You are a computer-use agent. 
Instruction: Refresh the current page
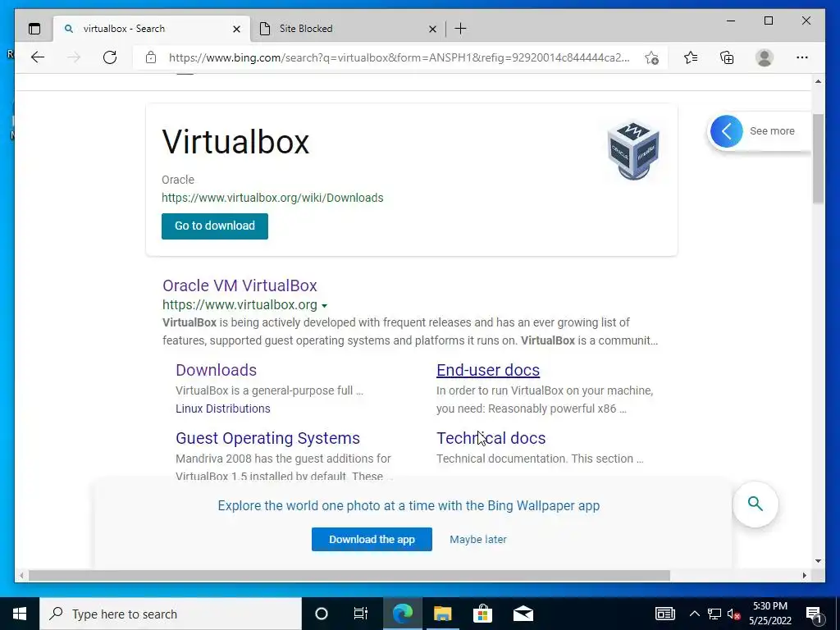110,57
